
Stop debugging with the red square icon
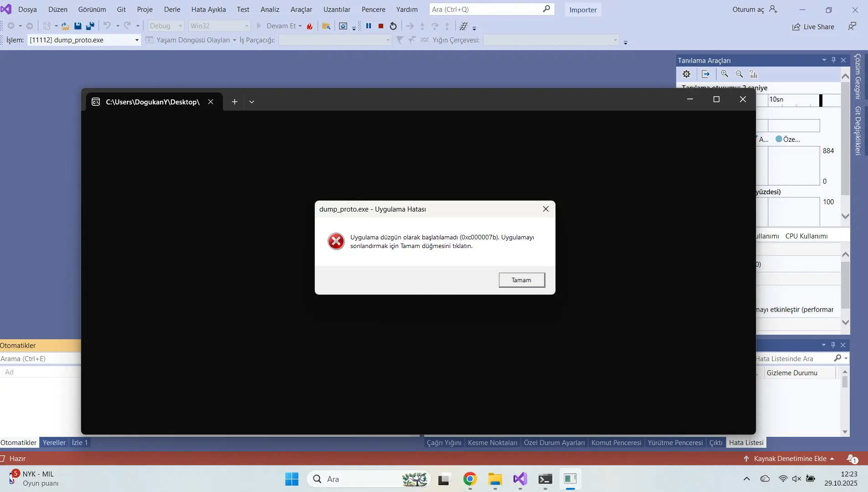pos(381,26)
